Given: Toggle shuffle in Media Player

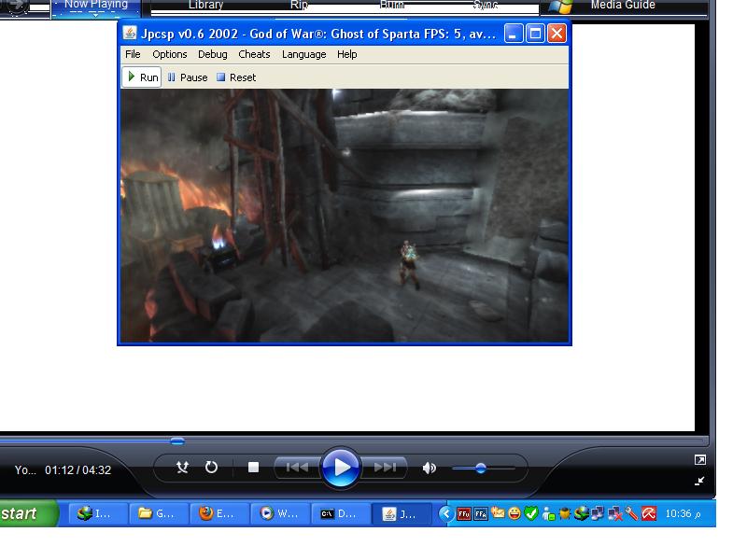Looking at the screenshot, I should pyautogui.click(x=182, y=468).
